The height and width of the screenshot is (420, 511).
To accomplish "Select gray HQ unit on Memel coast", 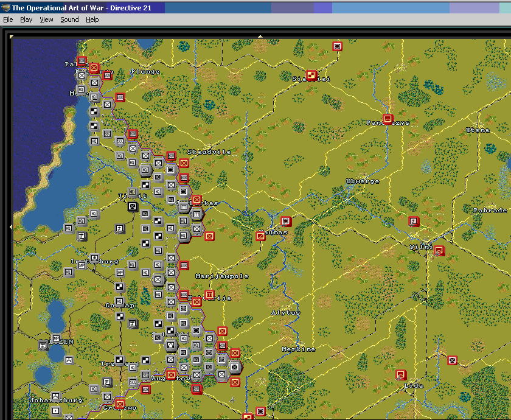I will point(82,89).
